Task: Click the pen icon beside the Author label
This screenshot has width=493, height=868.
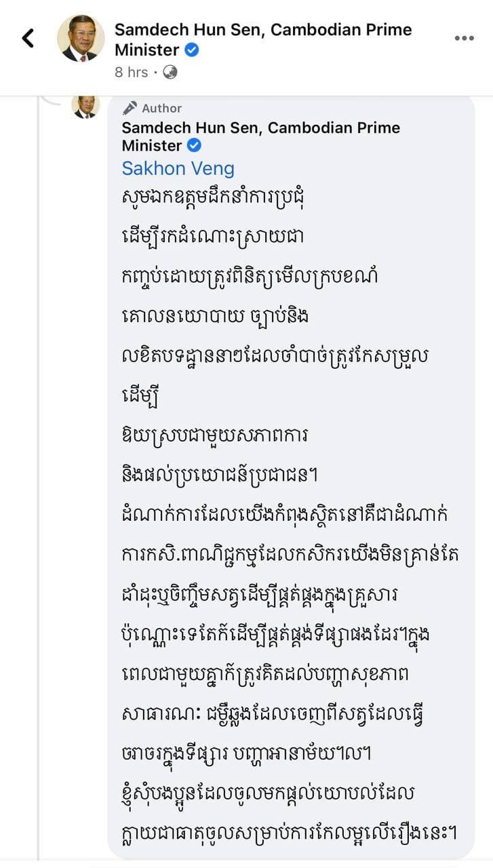Action: tap(130, 108)
